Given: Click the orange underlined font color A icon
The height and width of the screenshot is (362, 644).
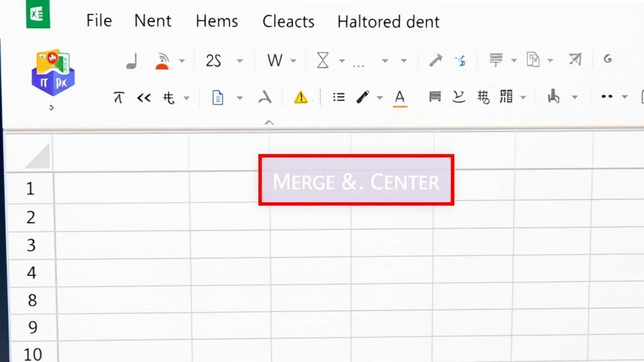Looking at the screenshot, I should 400,97.
